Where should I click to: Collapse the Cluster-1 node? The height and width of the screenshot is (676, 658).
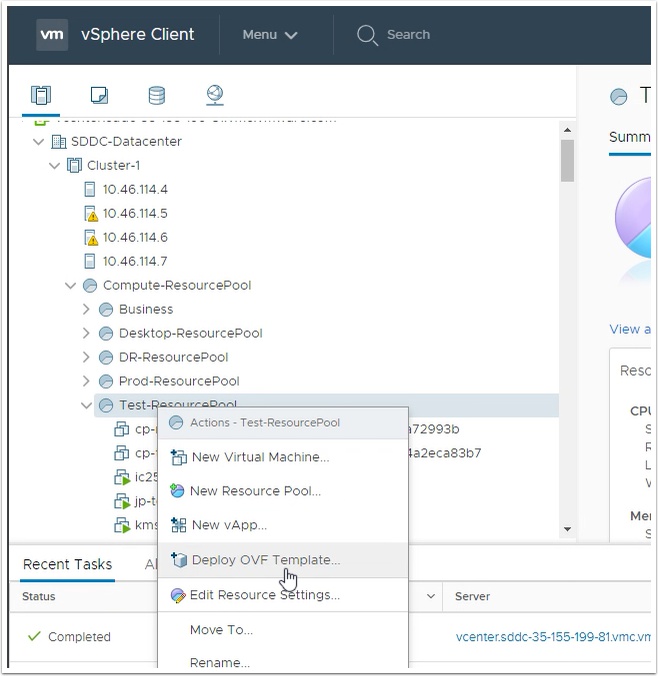point(54,166)
